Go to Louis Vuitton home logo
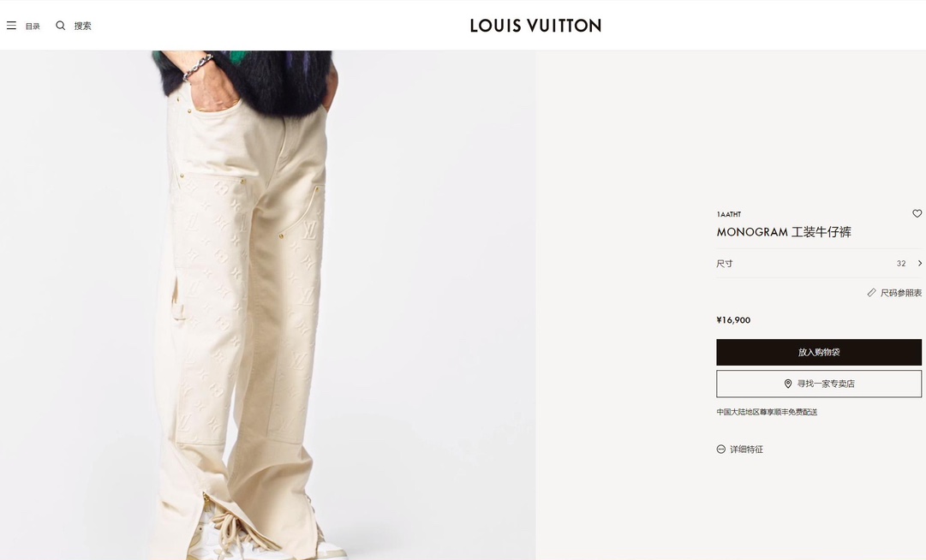The width and height of the screenshot is (926, 560). tap(535, 26)
